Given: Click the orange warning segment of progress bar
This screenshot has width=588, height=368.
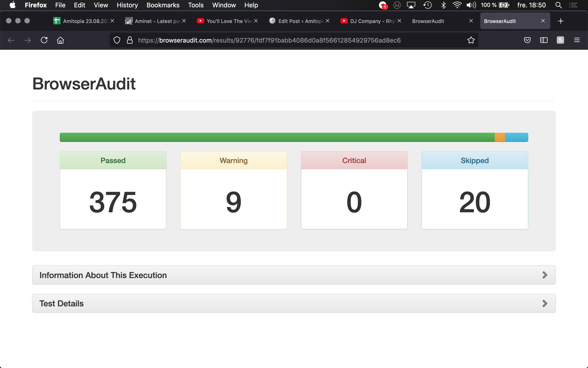Looking at the screenshot, I should coord(500,137).
